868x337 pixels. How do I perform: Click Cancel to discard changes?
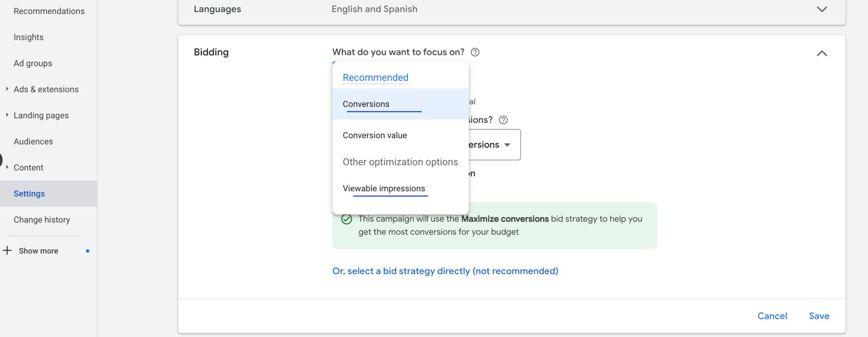pos(772,316)
